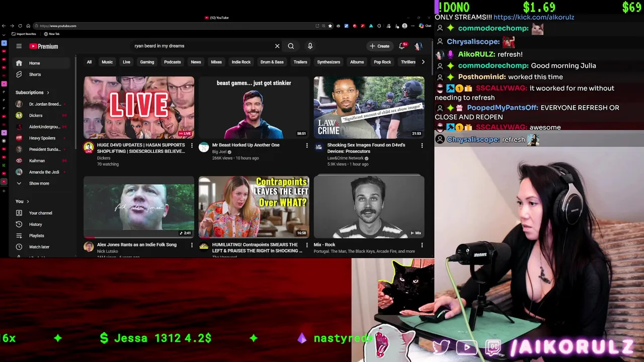Image resolution: width=644 pixels, height=362 pixels.
Task: Open Playlists in the sidebar
Action: pos(42,236)
